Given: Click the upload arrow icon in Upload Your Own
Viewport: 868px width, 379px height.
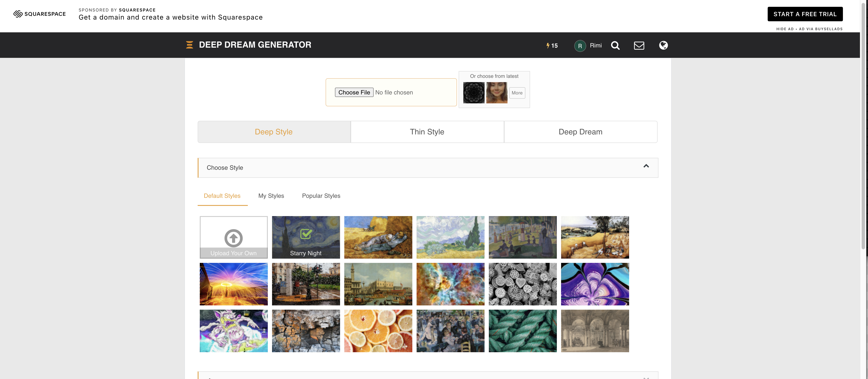Looking at the screenshot, I should [x=234, y=238].
